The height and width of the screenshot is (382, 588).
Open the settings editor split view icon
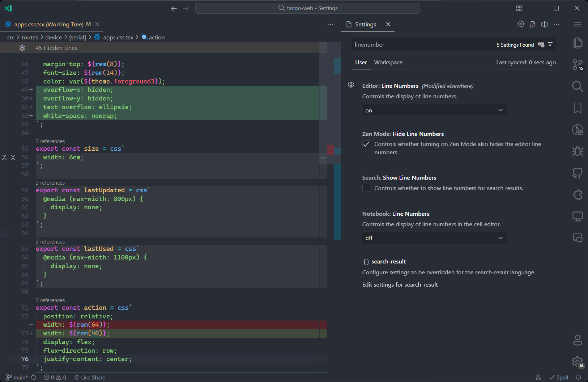pyautogui.click(x=544, y=24)
